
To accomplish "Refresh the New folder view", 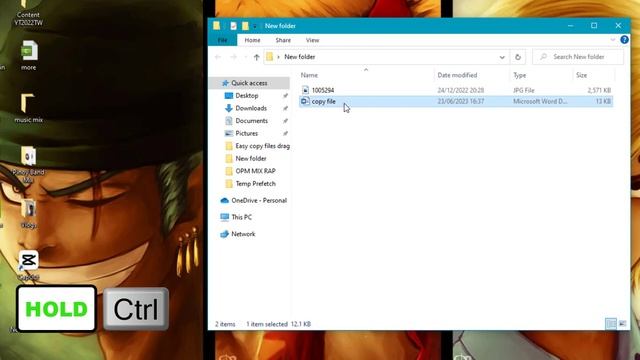I will [518, 57].
